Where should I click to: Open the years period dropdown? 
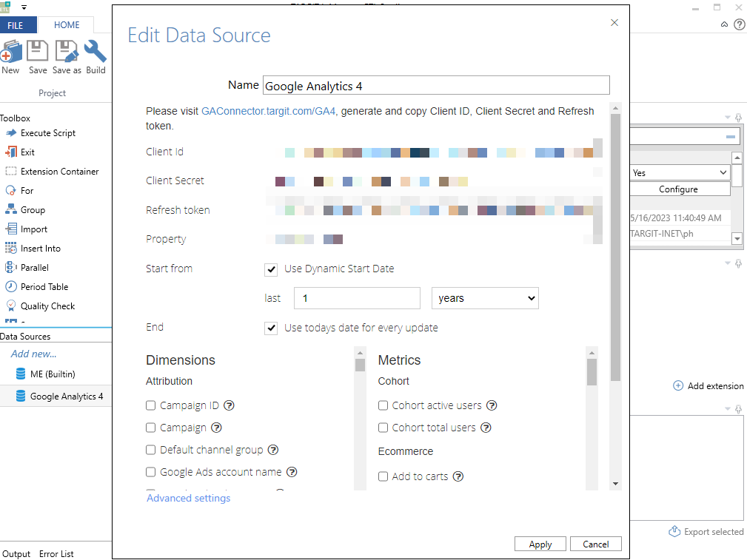click(x=485, y=298)
